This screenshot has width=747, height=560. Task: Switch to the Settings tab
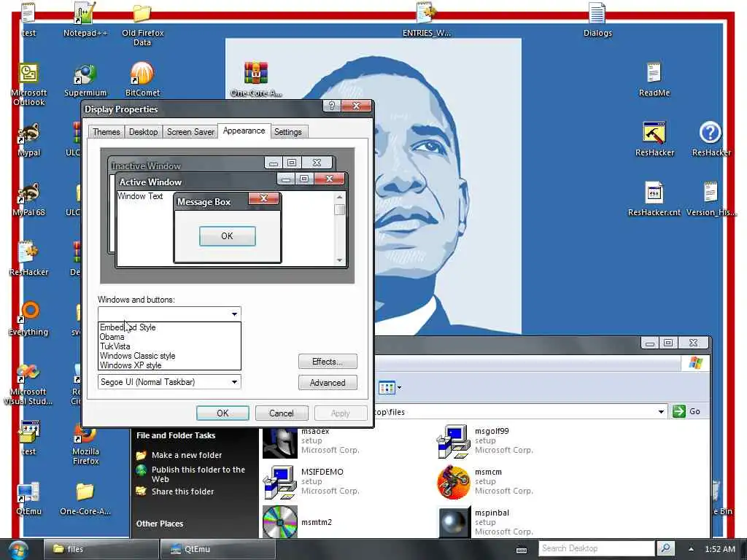pos(287,132)
